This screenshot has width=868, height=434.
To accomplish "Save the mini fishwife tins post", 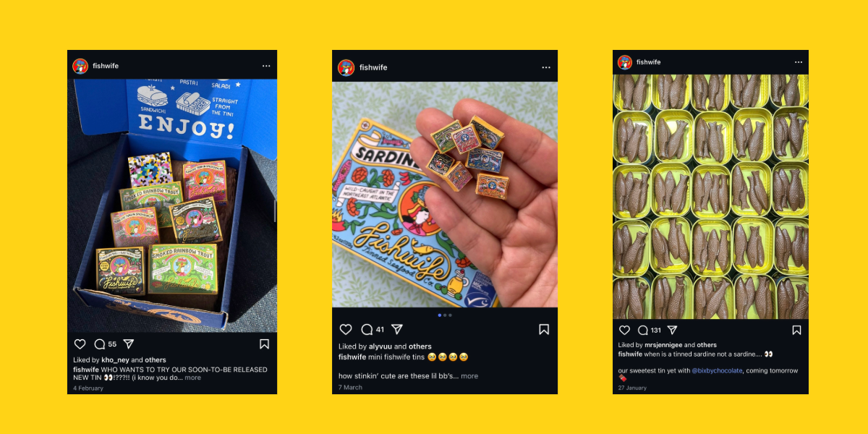I will tap(544, 329).
